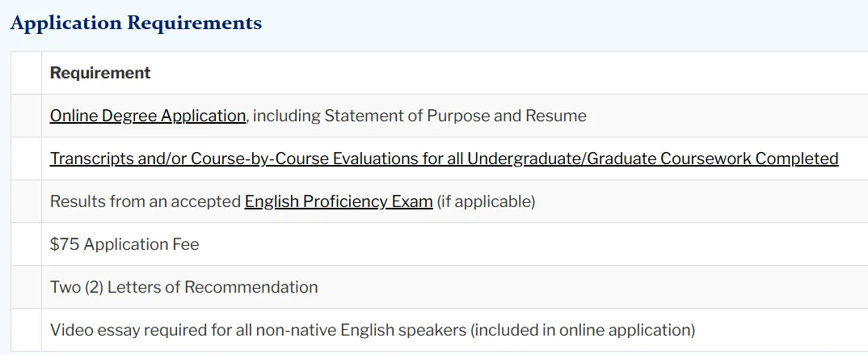Follow the English Proficiency Exam link
This screenshot has width=868, height=355.
(x=339, y=201)
